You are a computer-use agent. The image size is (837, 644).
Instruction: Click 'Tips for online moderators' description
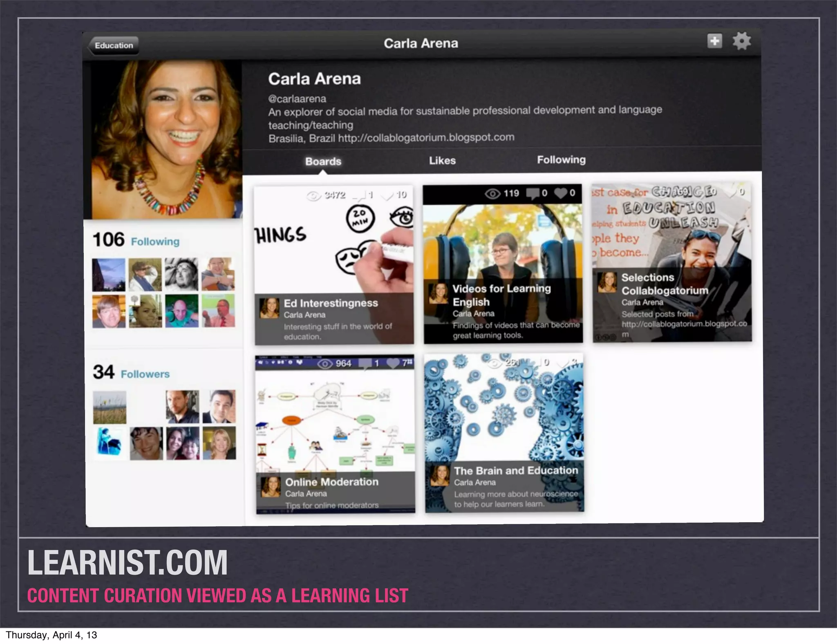click(332, 505)
